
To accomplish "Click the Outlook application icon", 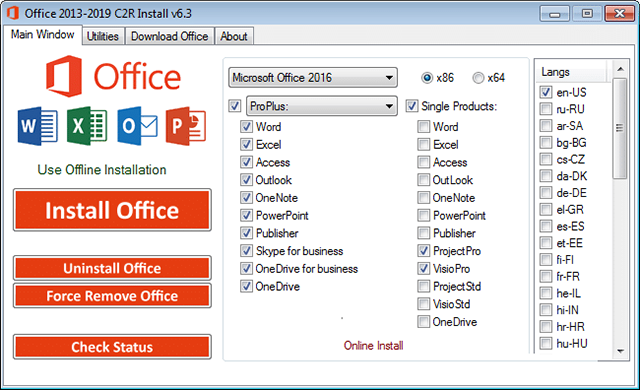I will click(x=137, y=126).
